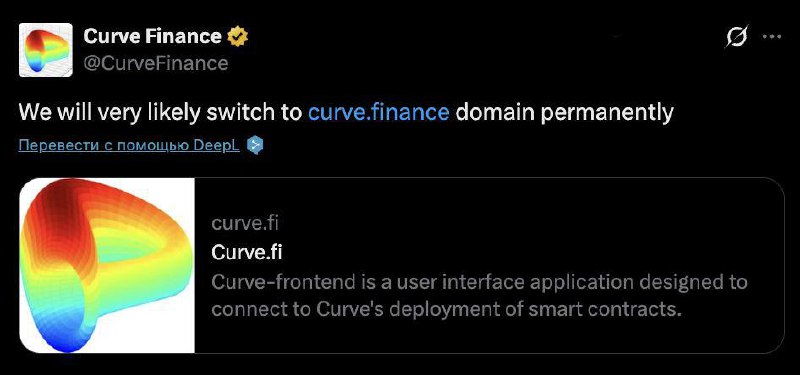Click the word 'DeepL' in translate link

pos(216,146)
